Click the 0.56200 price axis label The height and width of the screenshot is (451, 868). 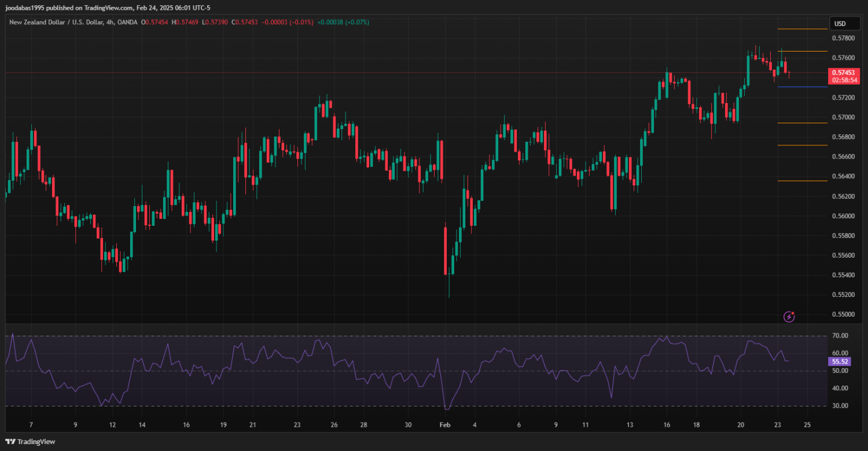coord(843,196)
